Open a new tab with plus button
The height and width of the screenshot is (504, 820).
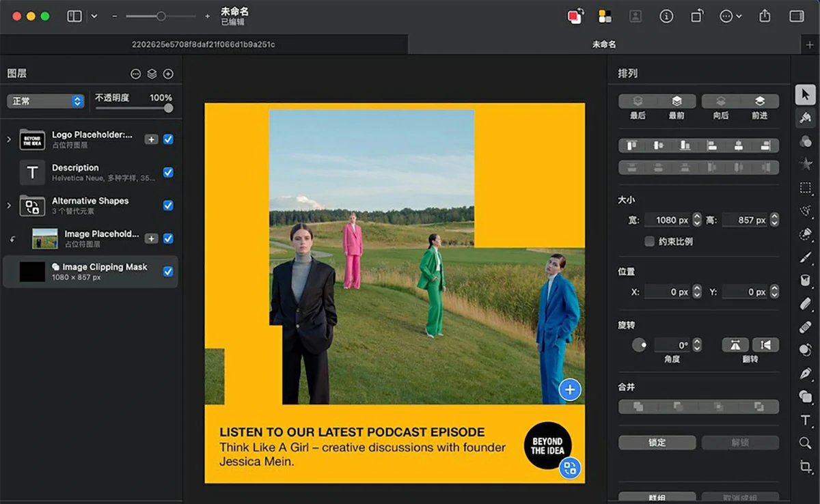pyautogui.click(x=810, y=44)
